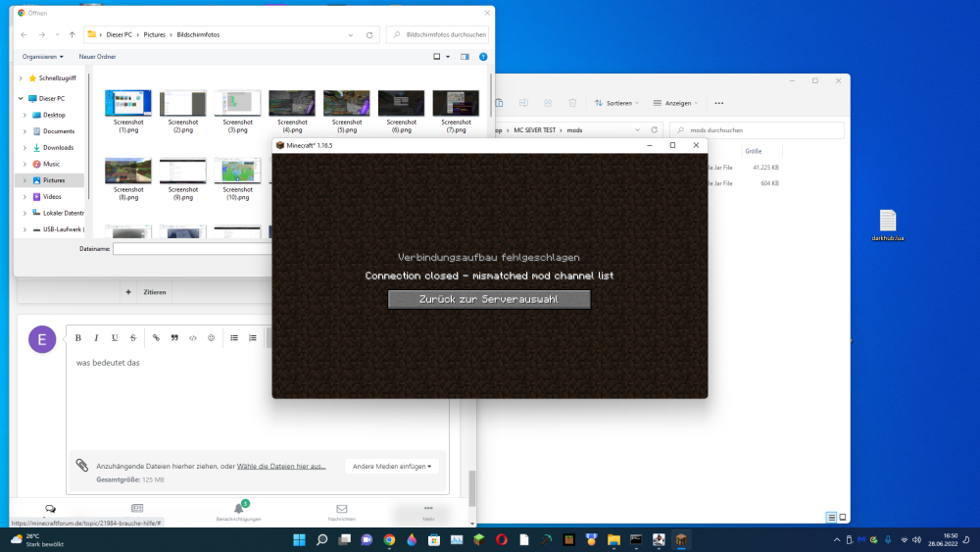Refresh the Bildschirmfotos folder in the dialog
980x552 pixels.
[369, 35]
